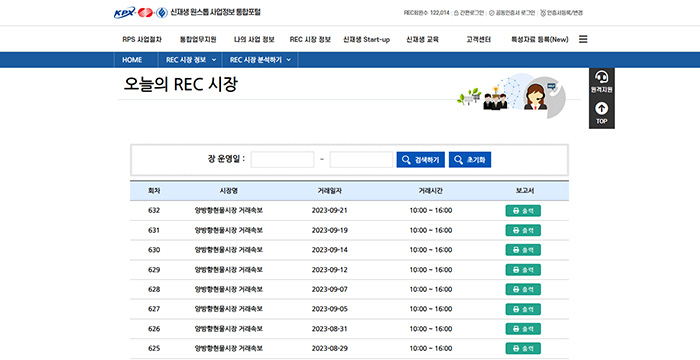Print the report for round 627

pos(523,309)
